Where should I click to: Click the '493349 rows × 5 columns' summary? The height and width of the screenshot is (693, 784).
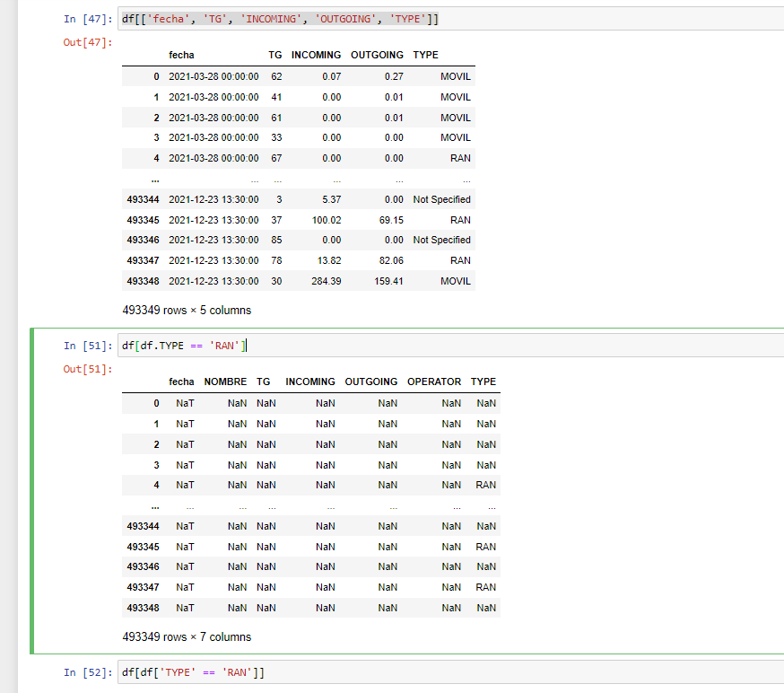pos(187,311)
